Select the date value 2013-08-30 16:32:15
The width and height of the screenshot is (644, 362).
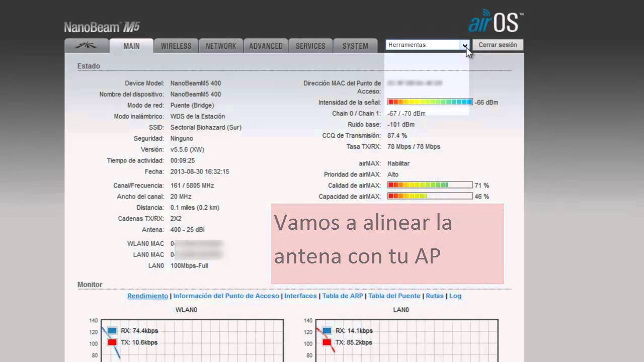click(x=200, y=171)
